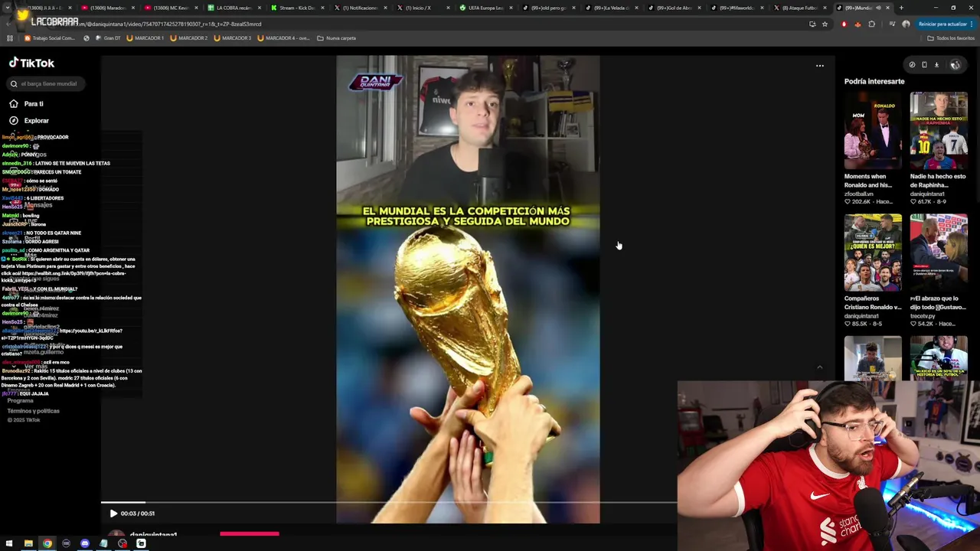Click the zfootball.vn author name

pyautogui.click(x=858, y=194)
